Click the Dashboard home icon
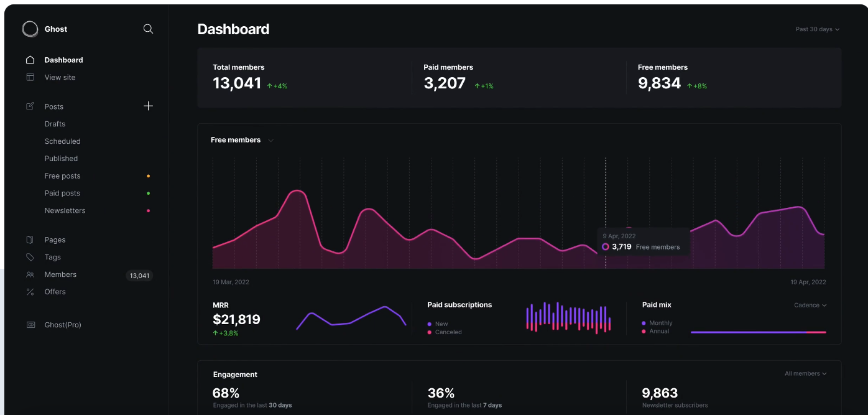Image resolution: width=868 pixels, height=415 pixels. point(30,60)
